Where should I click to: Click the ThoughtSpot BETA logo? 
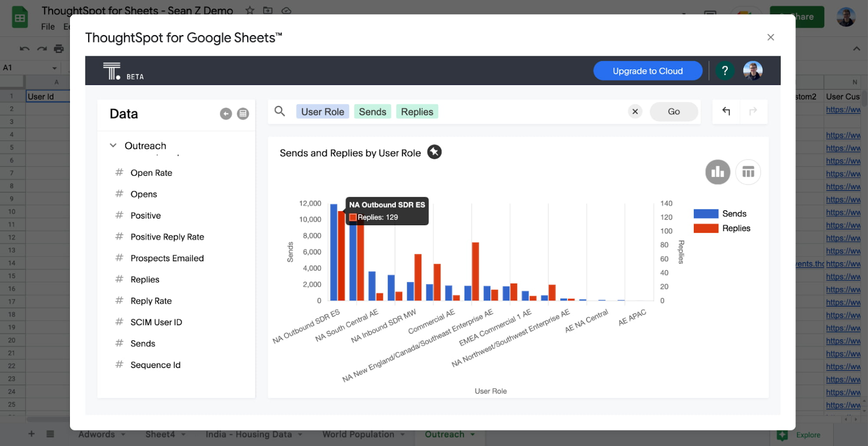pyautogui.click(x=123, y=71)
